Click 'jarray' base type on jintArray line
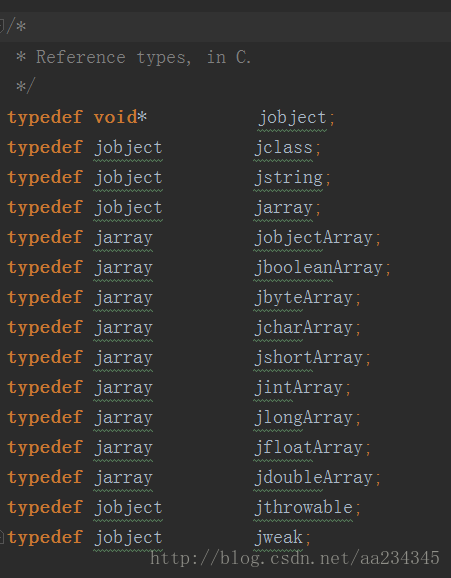451x578 pixels. pyautogui.click(x=123, y=388)
